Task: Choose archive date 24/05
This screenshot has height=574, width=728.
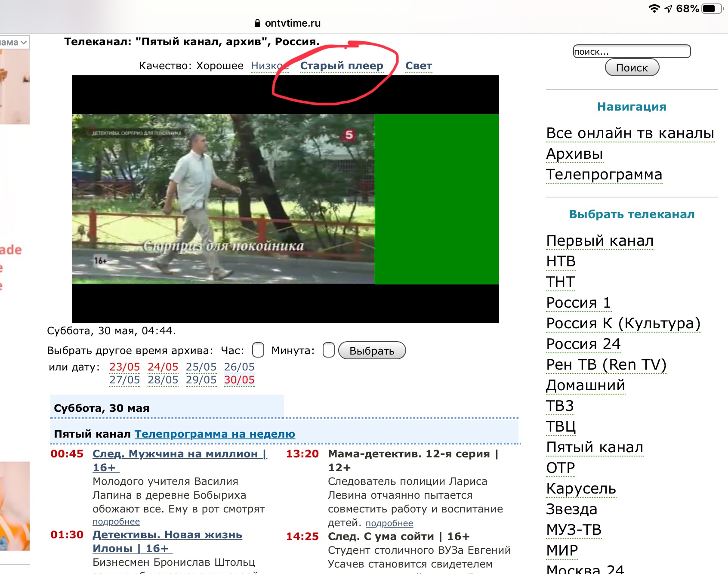Action: [163, 367]
